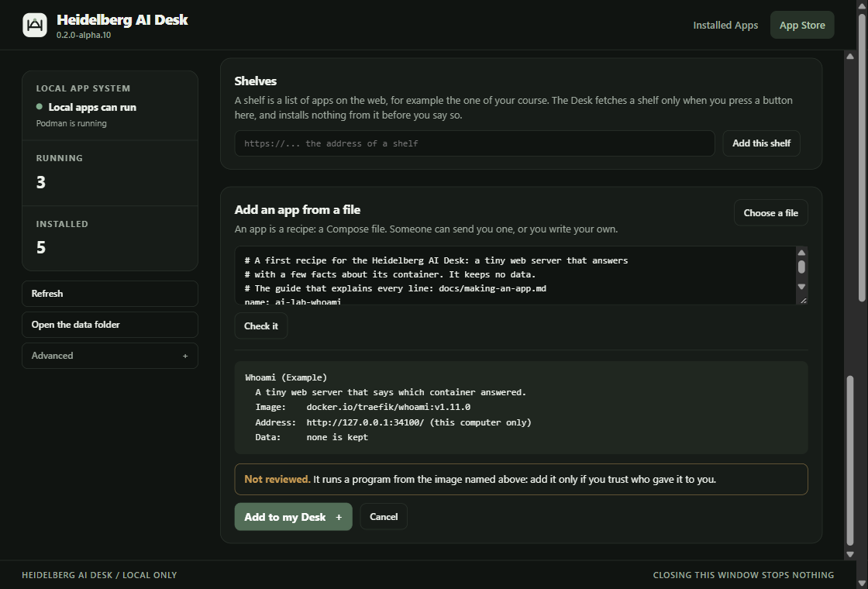Click the recipe text area's resize grip
The image size is (868, 589).
coord(803,301)
